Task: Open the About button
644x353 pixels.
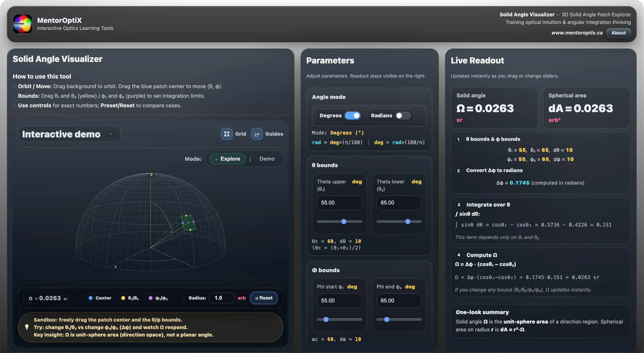Action: tap(618, 33)
